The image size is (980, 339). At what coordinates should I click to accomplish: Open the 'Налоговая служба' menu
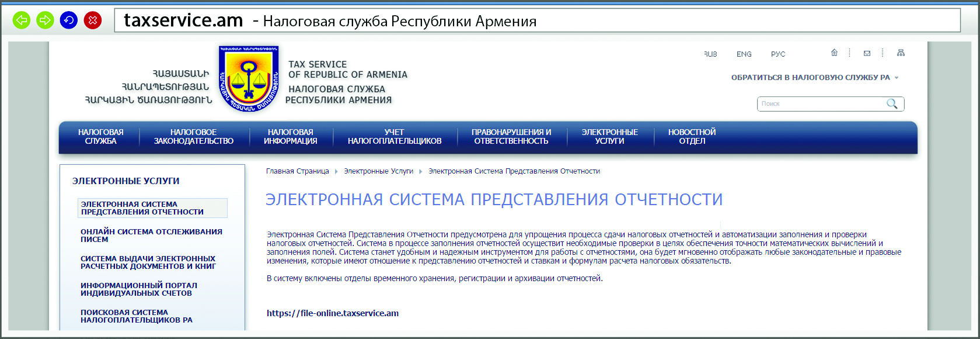pyautogui.click(x=101, y=137)
